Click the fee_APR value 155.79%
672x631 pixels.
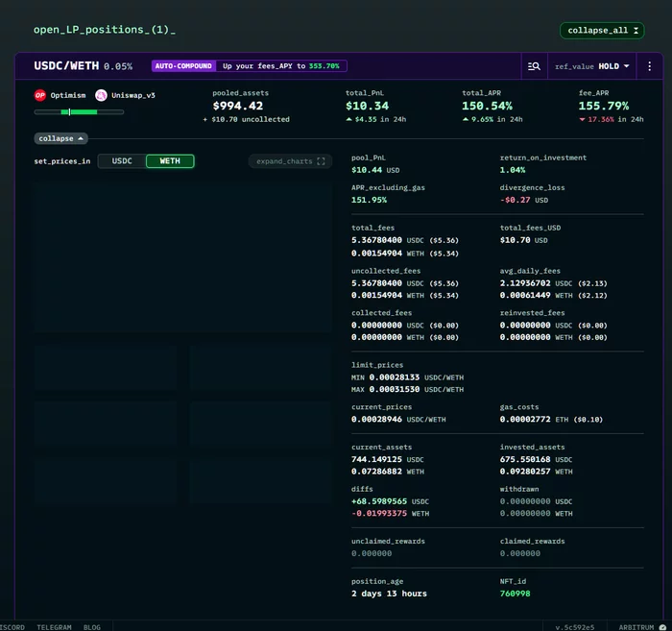(604, 106)
